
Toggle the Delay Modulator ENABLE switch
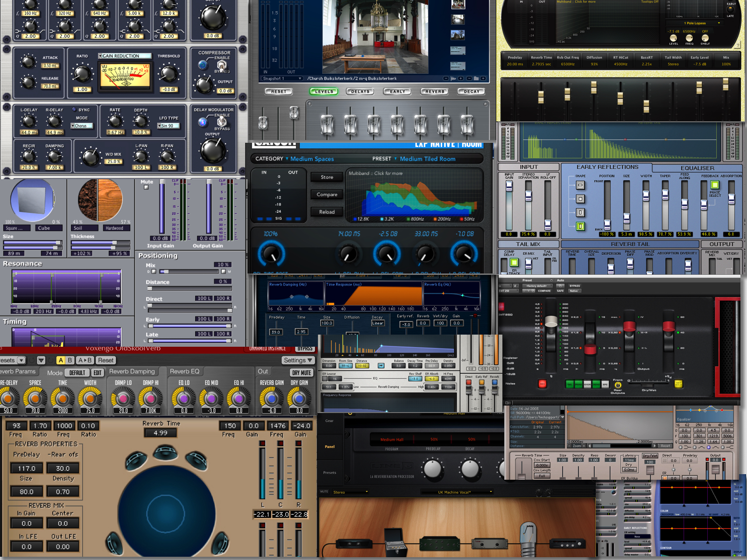[222, 121]
